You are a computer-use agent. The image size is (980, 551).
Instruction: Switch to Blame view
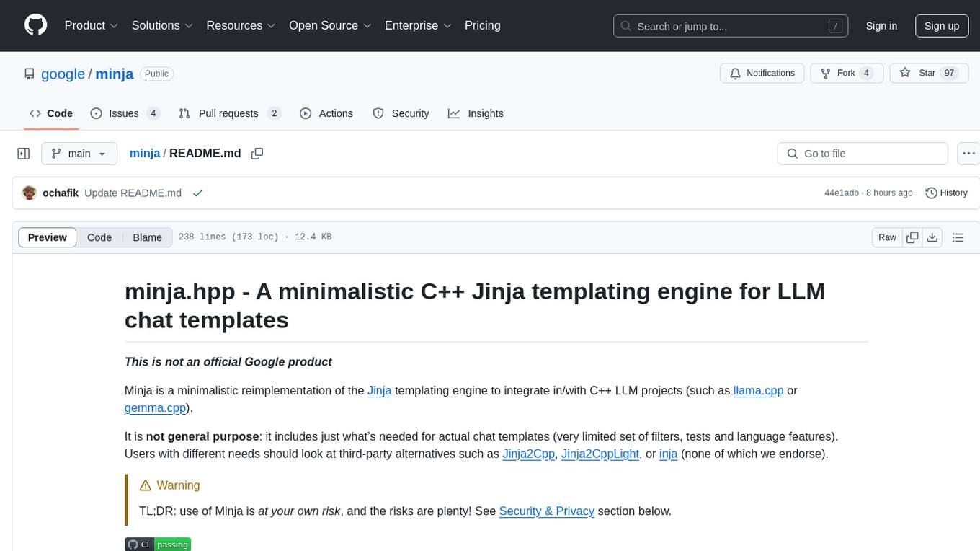tap(148, 237)
